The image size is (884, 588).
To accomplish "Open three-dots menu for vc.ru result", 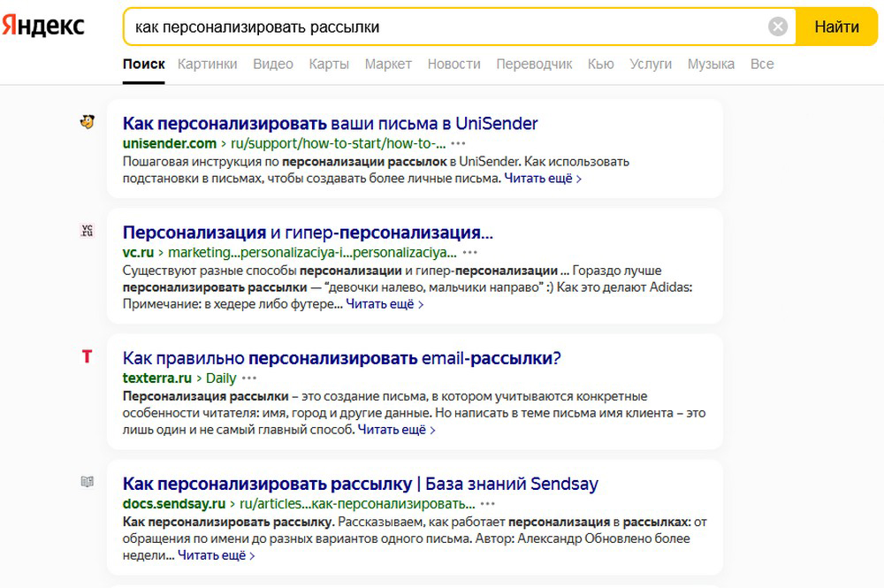I will coord(469,252).
